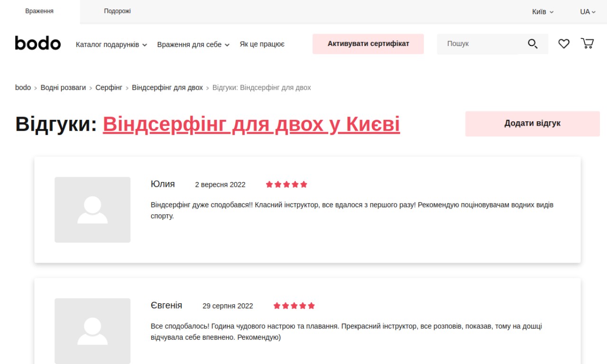Open Як це працює page
Viewport: 607px width, 364px height.
pos(262,44)
